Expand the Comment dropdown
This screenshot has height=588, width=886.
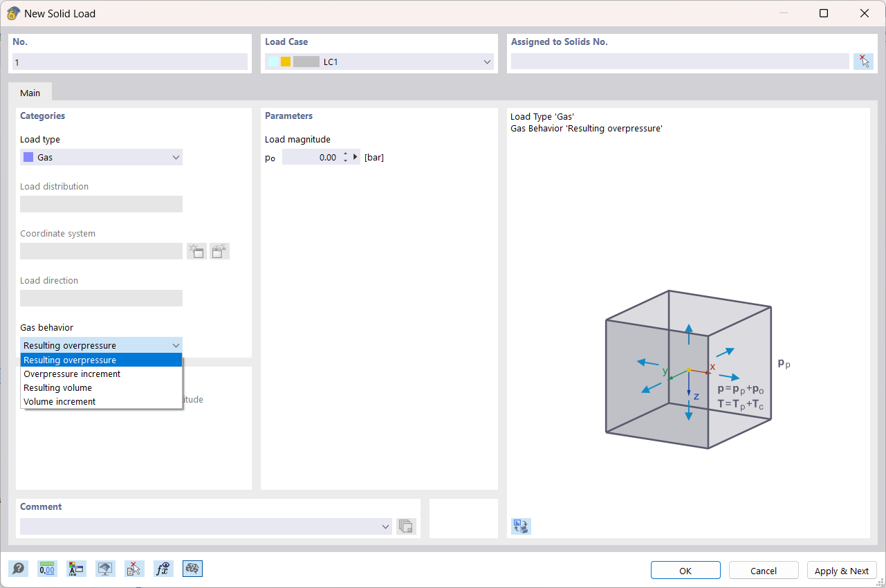pos(385,526)
